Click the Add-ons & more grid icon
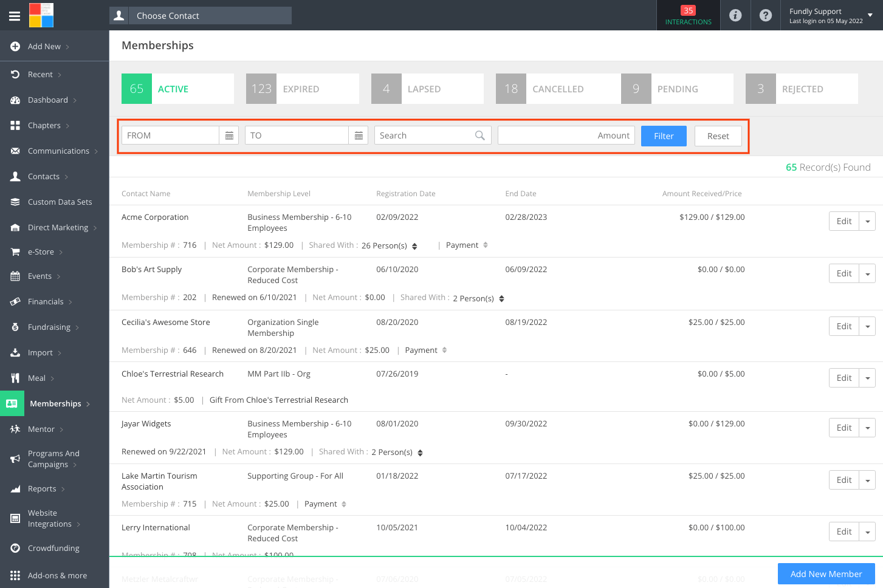The width and height of the screenshot is (883, 588). coord(15,575)
